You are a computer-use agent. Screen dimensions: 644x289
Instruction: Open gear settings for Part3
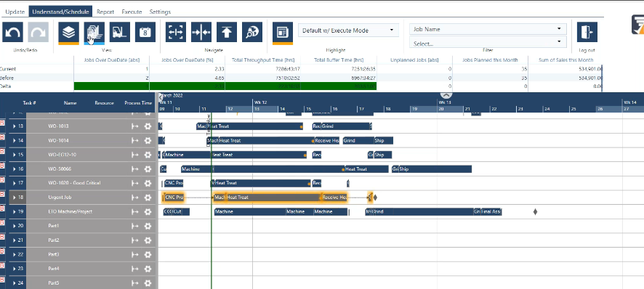pos(148,255)
